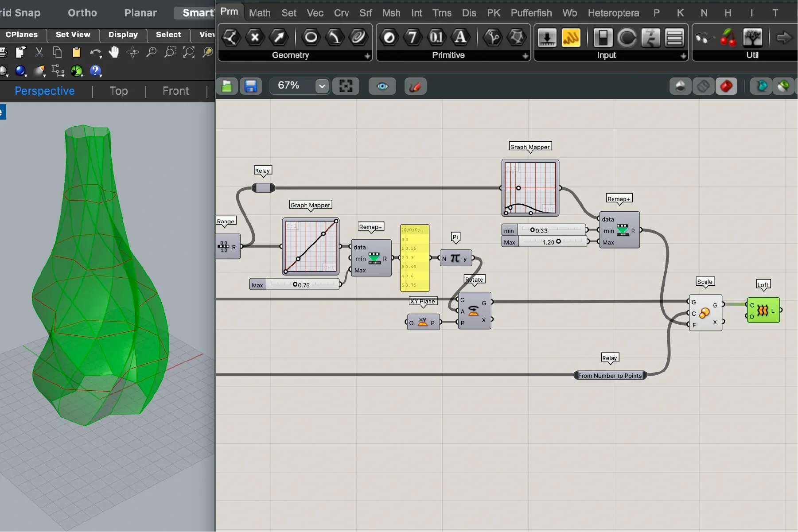Open the Set View toolbar tab
Viewport: 798px width, 532px height.
click(73, 35)
